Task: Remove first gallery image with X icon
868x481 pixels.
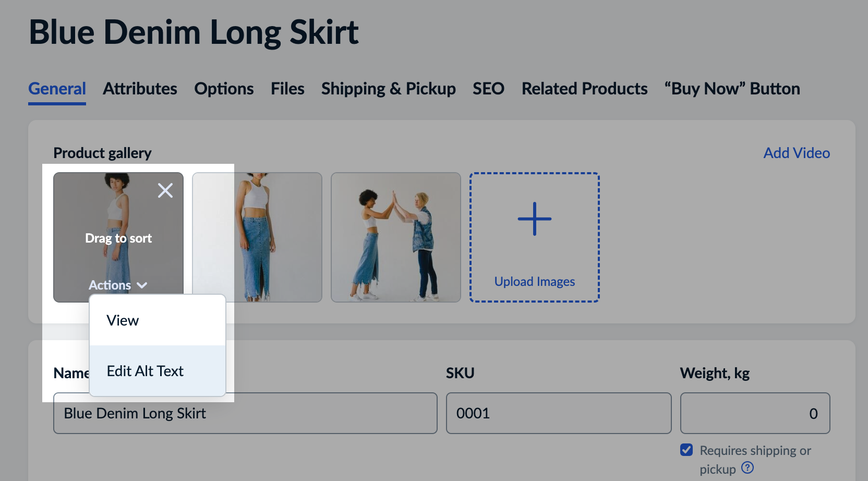Action: [x=165, y=190]
